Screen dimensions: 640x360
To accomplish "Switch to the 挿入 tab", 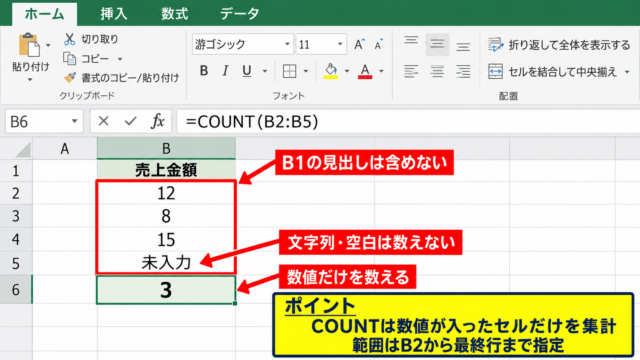I will click(114, 14).
